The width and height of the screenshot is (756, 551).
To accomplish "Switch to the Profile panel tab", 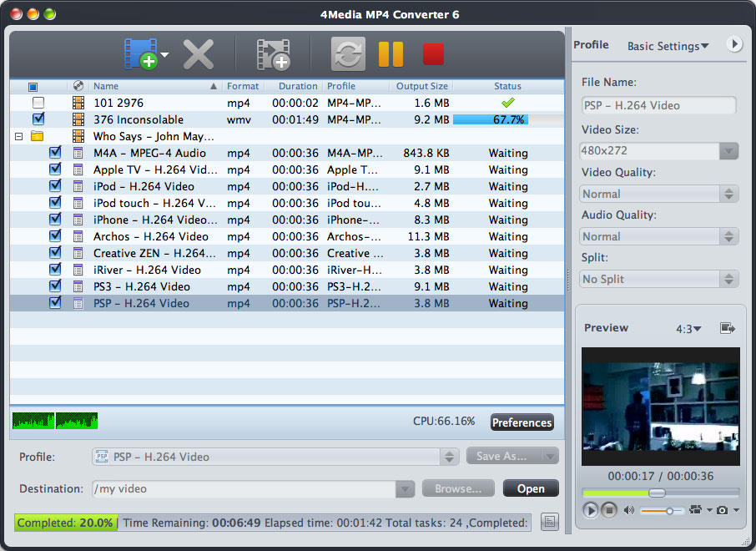I will click(591, 45).
